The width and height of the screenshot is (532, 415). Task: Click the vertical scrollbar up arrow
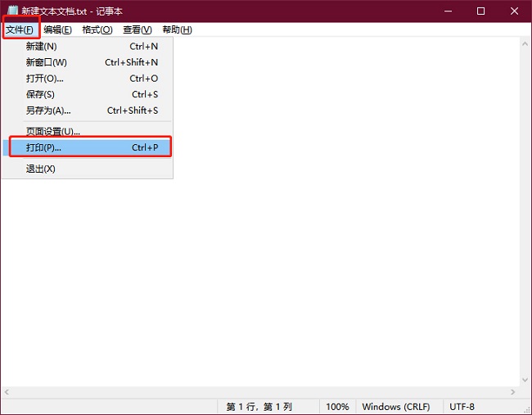[525, 43]
